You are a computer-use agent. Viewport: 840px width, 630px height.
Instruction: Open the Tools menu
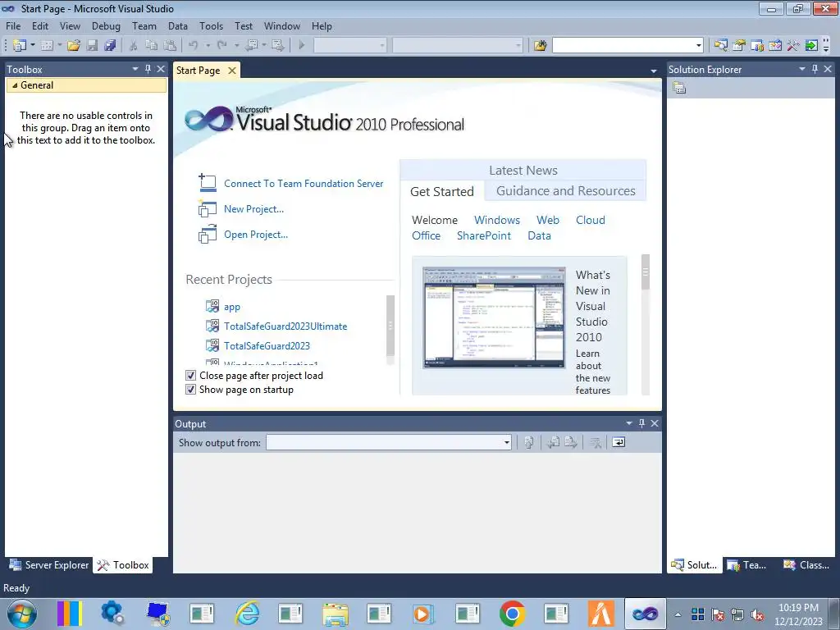211,25
